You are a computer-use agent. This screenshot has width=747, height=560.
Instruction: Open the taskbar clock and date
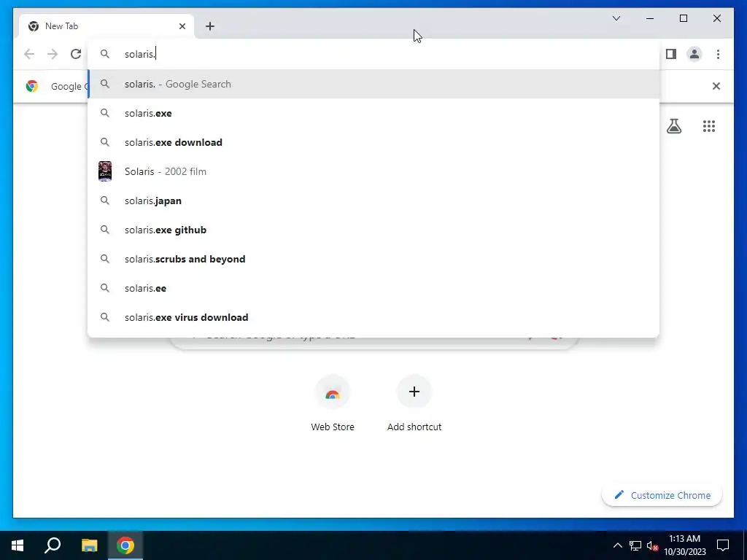(x=684, y=545)
